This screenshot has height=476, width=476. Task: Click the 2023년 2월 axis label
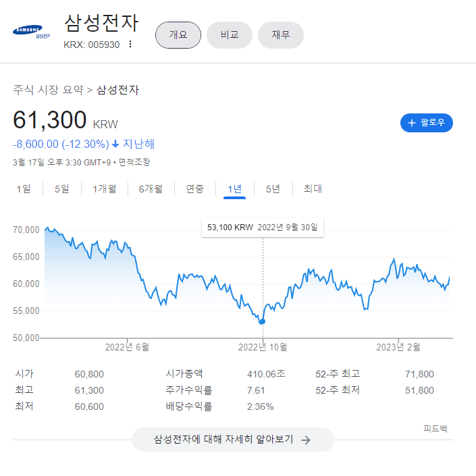point(398,347)
